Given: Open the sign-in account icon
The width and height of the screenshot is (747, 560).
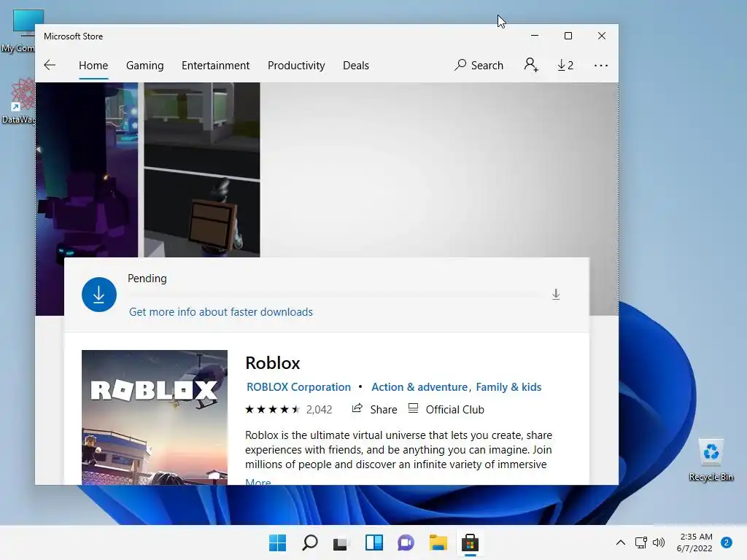Looking at the screenshot, I should pos(531,65).
